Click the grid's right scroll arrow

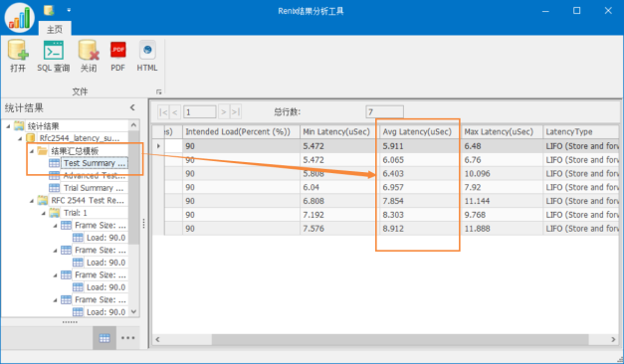[x=613, y=339]
